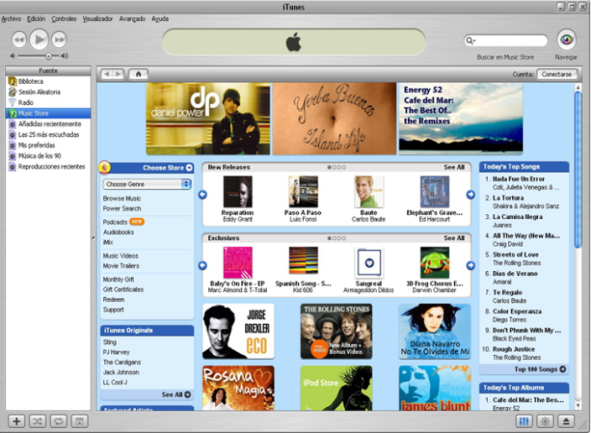Screen dimensions: 591x433
Task: Click the Browse Music link
Action: (x=122, y=199)
